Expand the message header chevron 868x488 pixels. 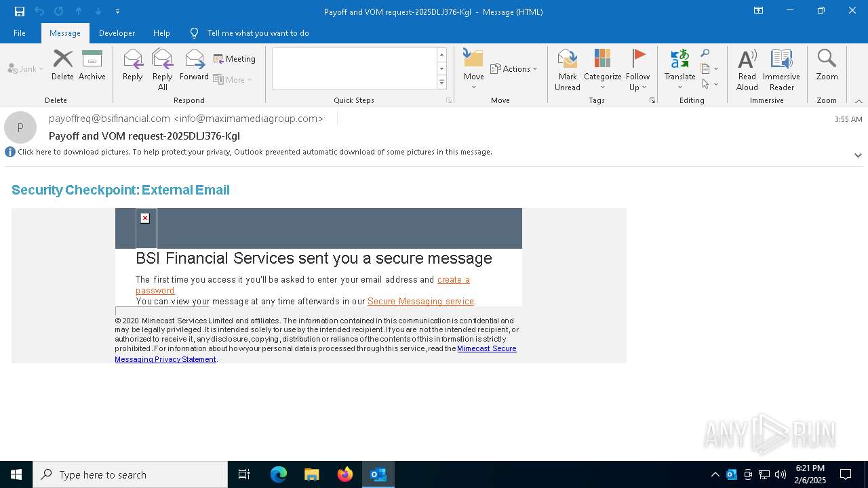858,155
